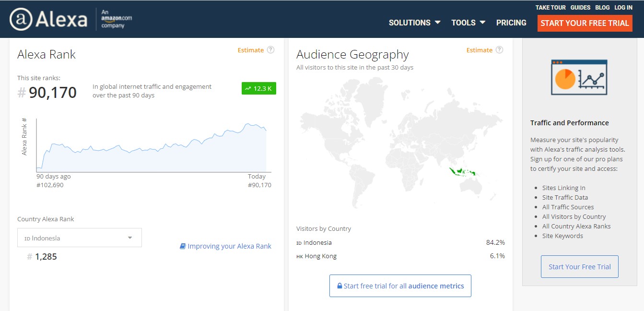The image size is (644, 311).
Task: Click the traffic analytics chart illustration
Action: coord(579,77)
